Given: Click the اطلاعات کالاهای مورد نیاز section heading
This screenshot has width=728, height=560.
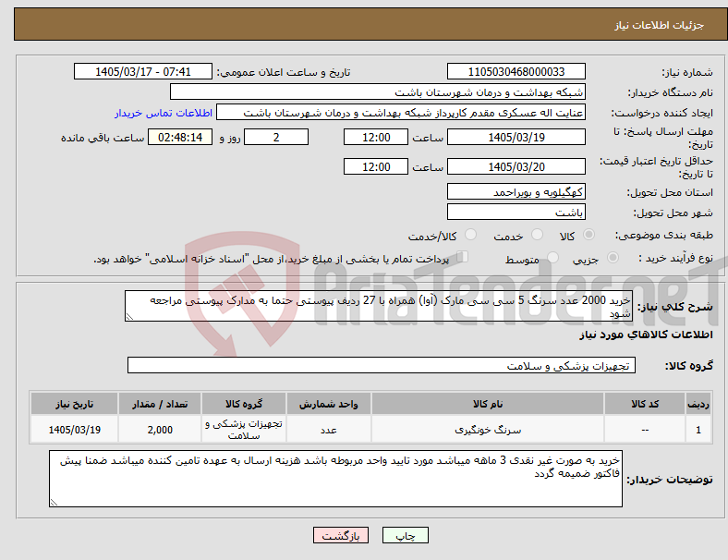Looking at the screenshot, I should (x=646, y=335).
